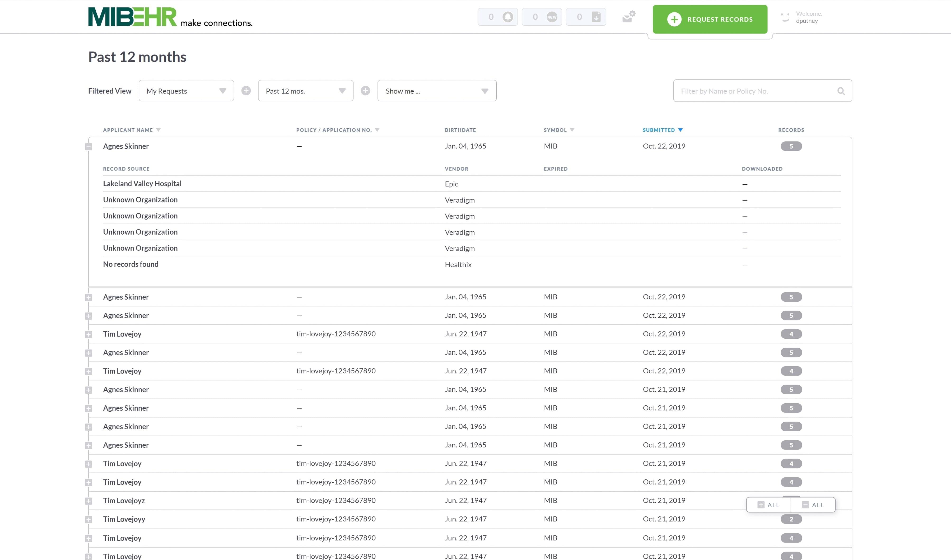This screenshot has width=951, height=560.
Task: Expand the Tim Lovejoyy row
Action: tap(88, 520)
